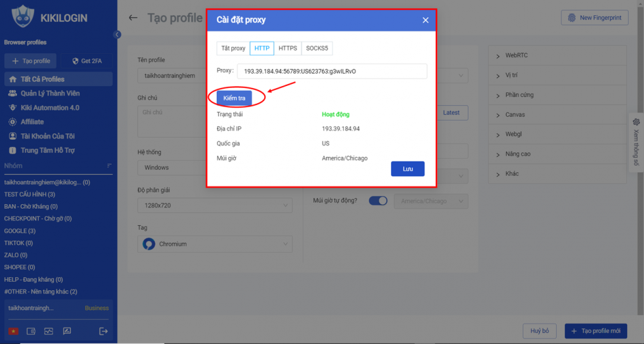Screen dimensions: 644x344
Task: Click Tạo profile button in sidebar
Action: point(31,61)
